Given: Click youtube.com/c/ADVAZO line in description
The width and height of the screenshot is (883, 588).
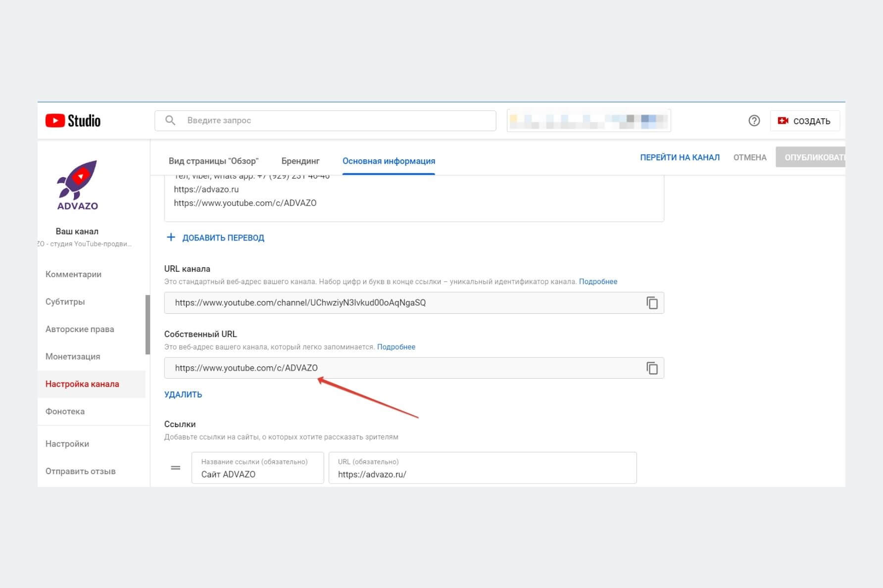Looking at the screenshot, I should point(245,203).
